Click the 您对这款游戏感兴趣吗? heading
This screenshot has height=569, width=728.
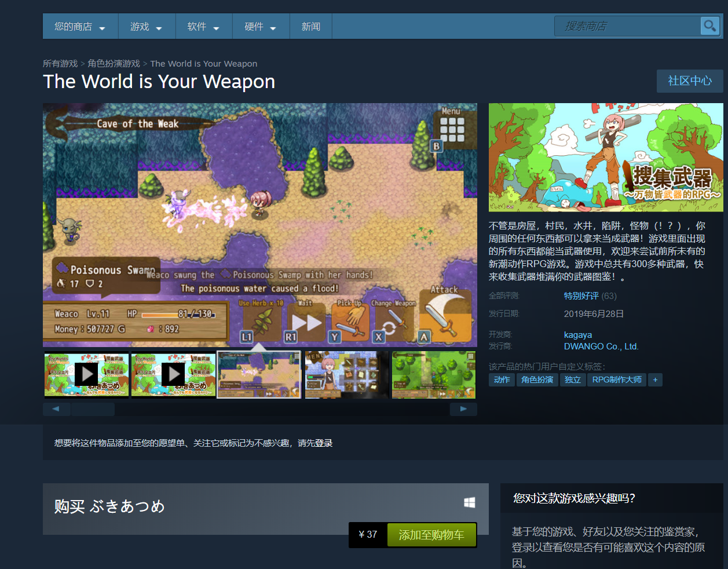(574, 498)
